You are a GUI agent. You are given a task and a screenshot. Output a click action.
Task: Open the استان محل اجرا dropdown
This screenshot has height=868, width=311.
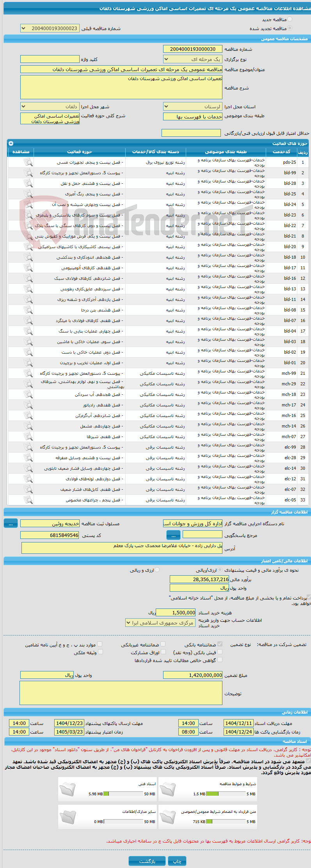(x=193, y=106)
